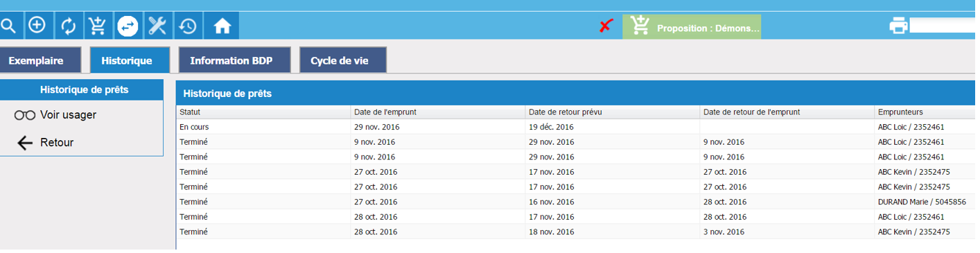Sort by the Statut column header

pos(263,112)
